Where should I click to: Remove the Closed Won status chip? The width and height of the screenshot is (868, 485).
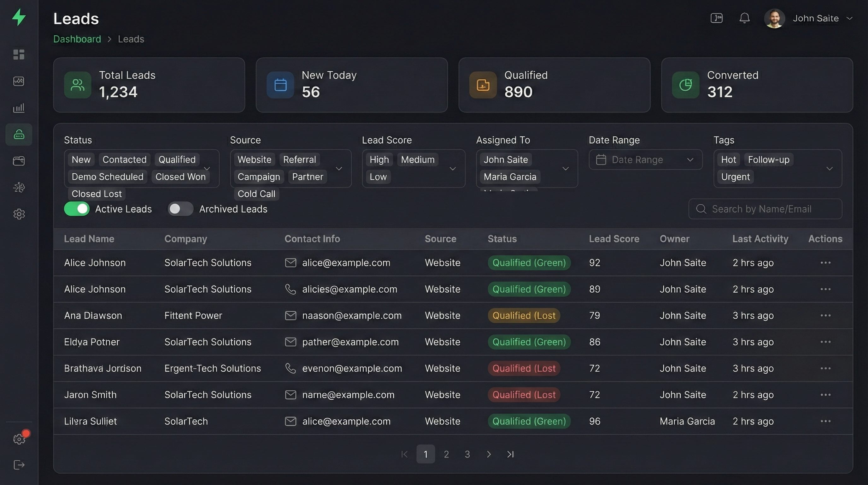(180, 177)
